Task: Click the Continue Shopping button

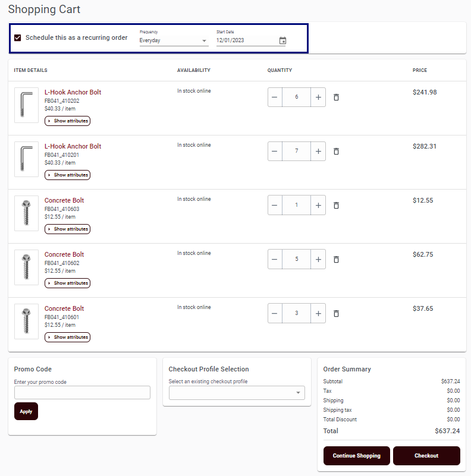Action: pyautogui.click(x=356, y=455)
